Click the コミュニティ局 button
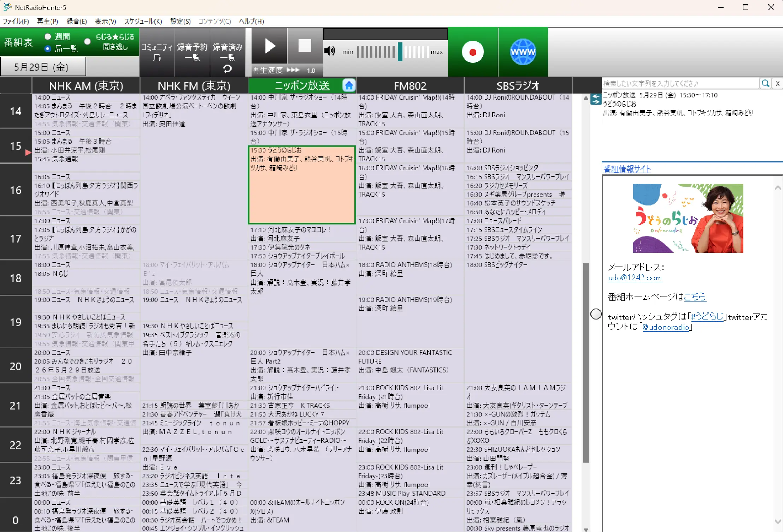This screenshot has height=532, width=784. (157, 52)
